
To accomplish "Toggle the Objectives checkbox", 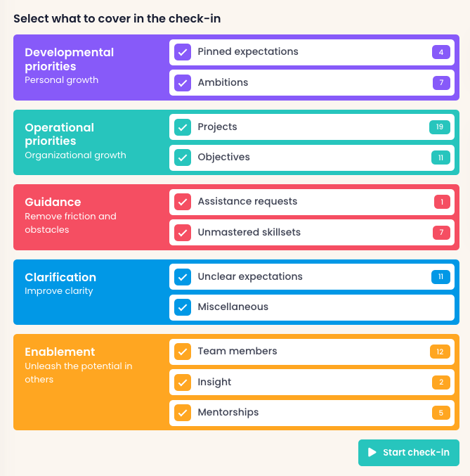I will tap(183, 157).
